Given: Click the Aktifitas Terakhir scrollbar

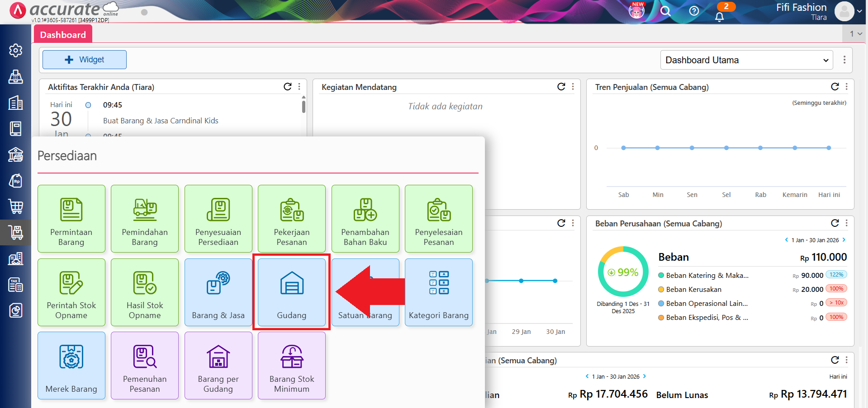Looking at the screenshot, I should [x=304, y=107].
